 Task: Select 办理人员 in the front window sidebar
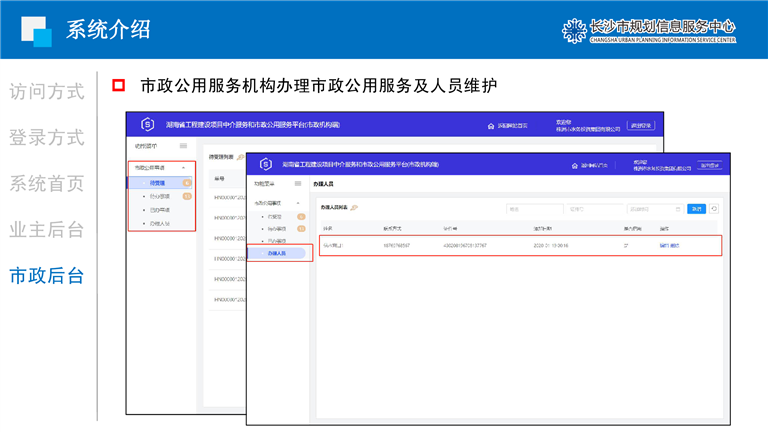pyautogui.click(x=276, y=253)
